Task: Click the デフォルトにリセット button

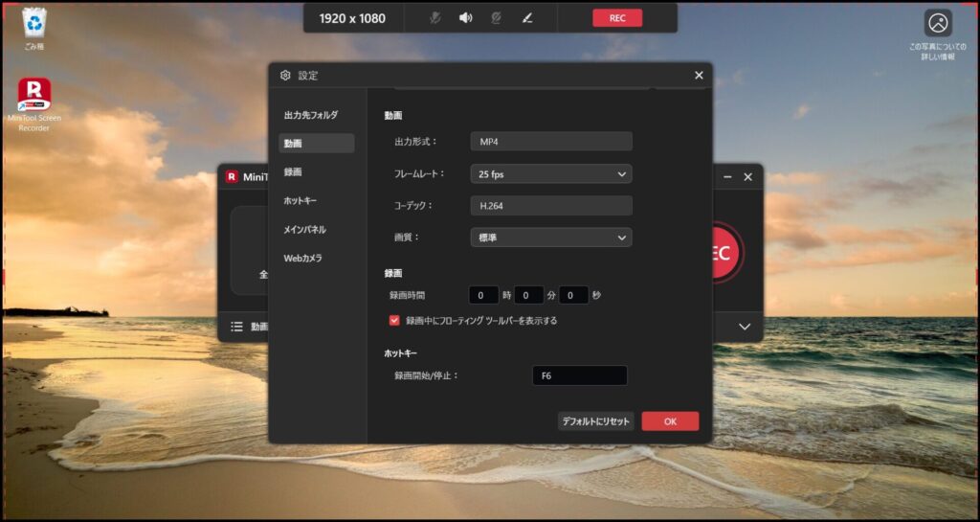Action: (595, 421)
